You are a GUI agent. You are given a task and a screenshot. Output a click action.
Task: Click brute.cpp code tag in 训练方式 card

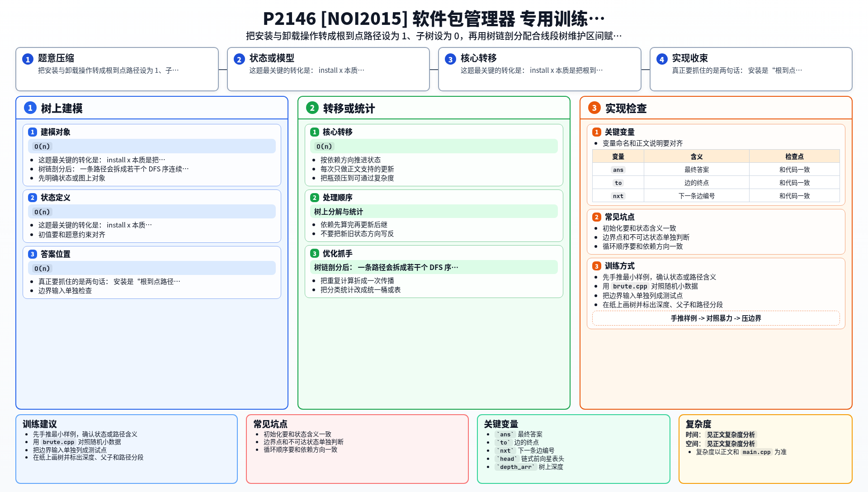pyautogui.click(x=630, y=286)
